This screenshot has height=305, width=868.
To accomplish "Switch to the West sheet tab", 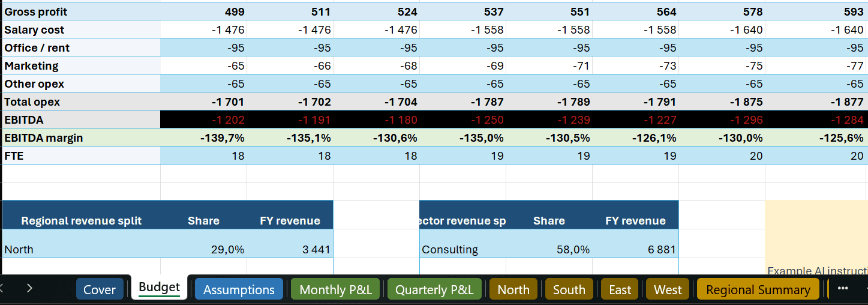I will pos(668,290).
